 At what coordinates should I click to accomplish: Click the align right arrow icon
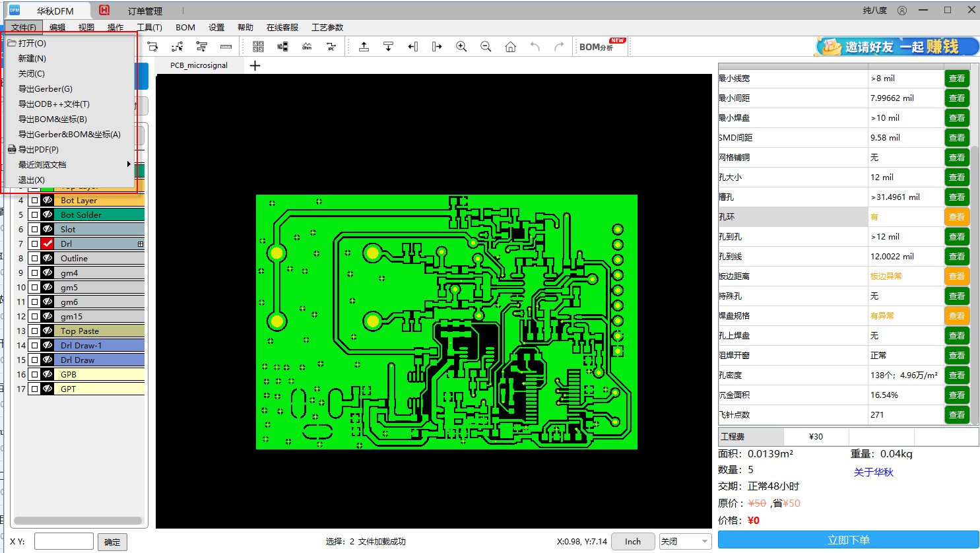(437, 46)
